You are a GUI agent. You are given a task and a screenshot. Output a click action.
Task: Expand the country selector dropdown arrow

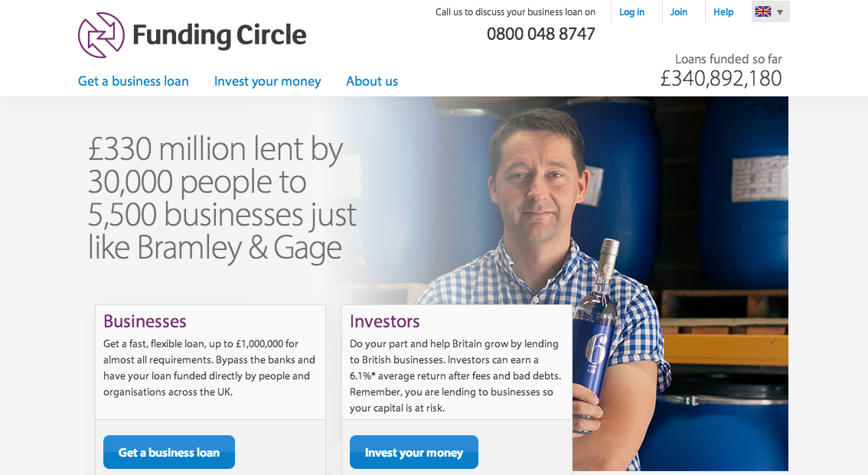point(780,12)
